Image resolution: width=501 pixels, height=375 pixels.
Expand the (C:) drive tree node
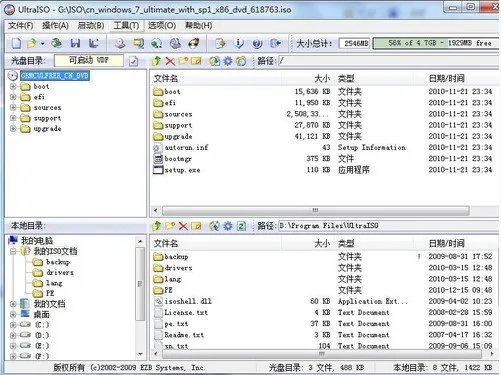pos(13,325)
